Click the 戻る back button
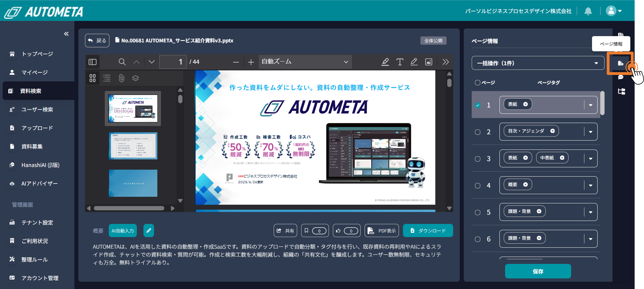This screenshot has width=644, height=289. pos(97,40)
